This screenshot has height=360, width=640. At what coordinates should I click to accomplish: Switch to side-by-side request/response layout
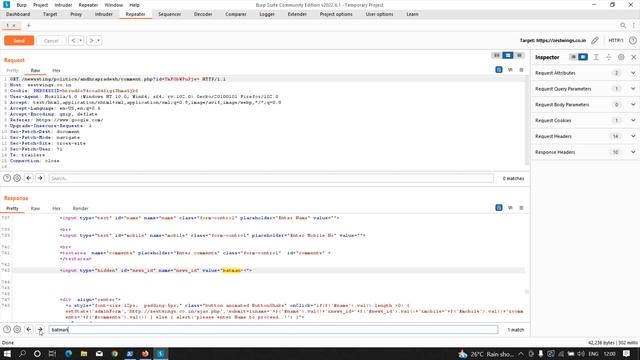tap(496, 55)
